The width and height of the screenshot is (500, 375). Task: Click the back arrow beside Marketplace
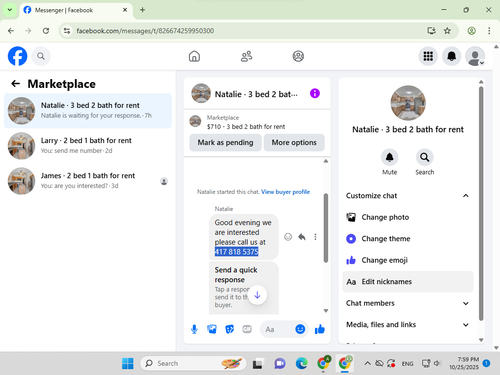15,83
